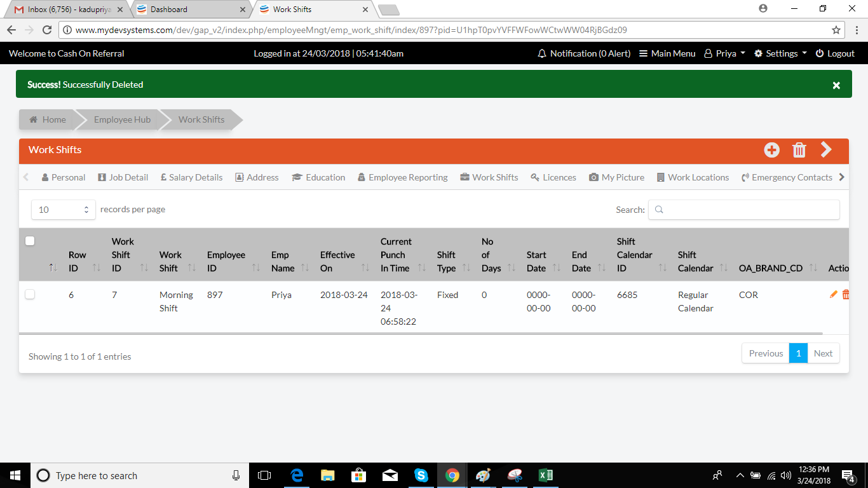Tick the checkbox for Row ID 6
868x488 pixels.
[30, 294]
